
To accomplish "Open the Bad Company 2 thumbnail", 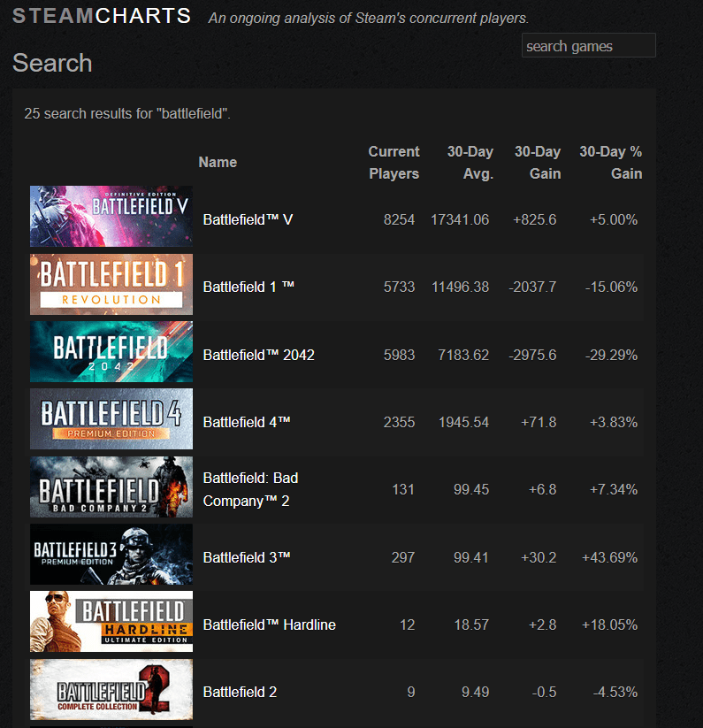I will 111,487.
